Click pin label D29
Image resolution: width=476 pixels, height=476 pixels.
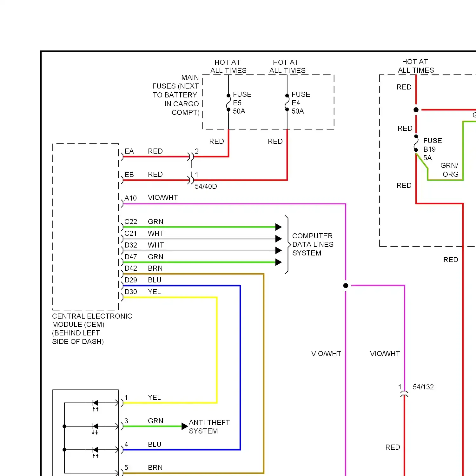tap(131, 280)
